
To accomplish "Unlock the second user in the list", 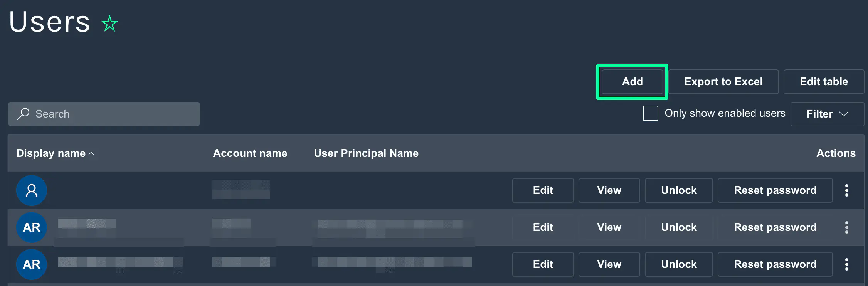I will click(678, 227).
